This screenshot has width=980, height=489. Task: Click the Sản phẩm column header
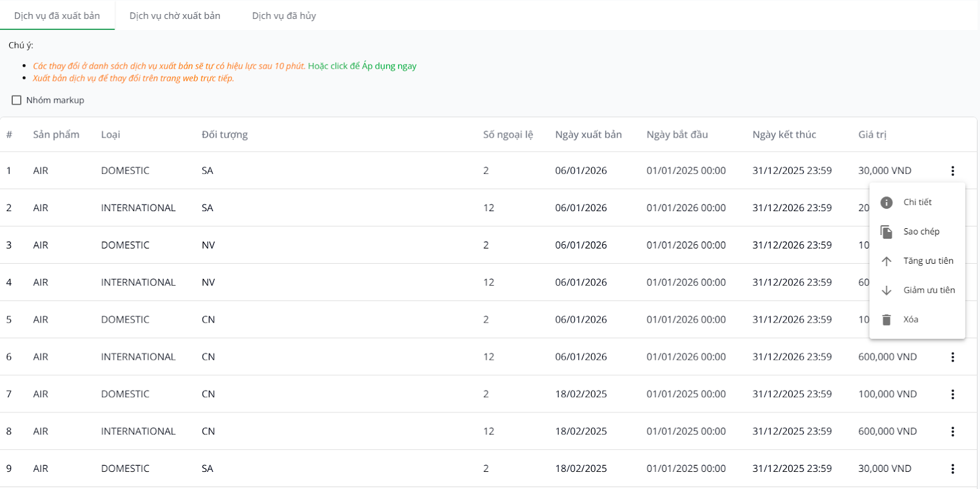coord(56,135)
